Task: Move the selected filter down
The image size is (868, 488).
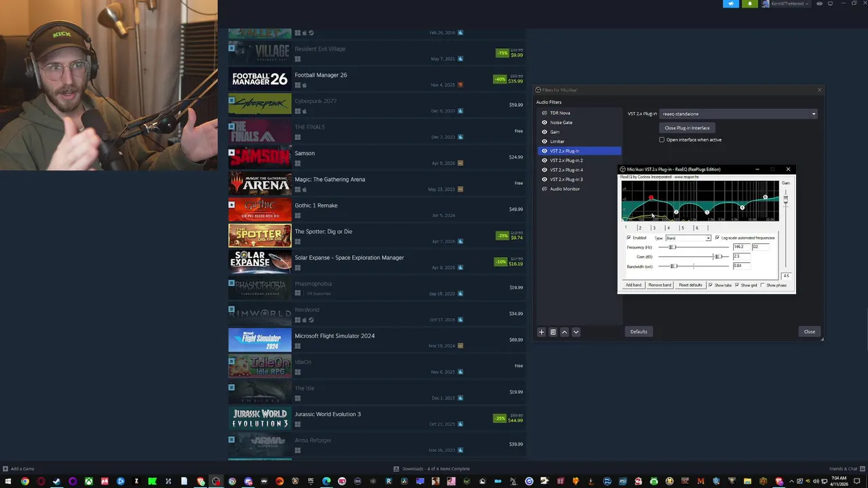Action: 576,332
